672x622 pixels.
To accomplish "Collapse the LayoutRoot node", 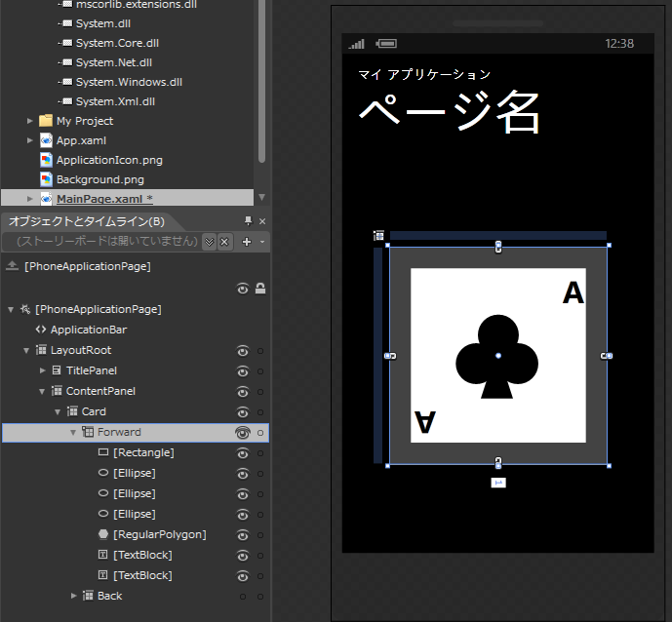I will point(26,350).
